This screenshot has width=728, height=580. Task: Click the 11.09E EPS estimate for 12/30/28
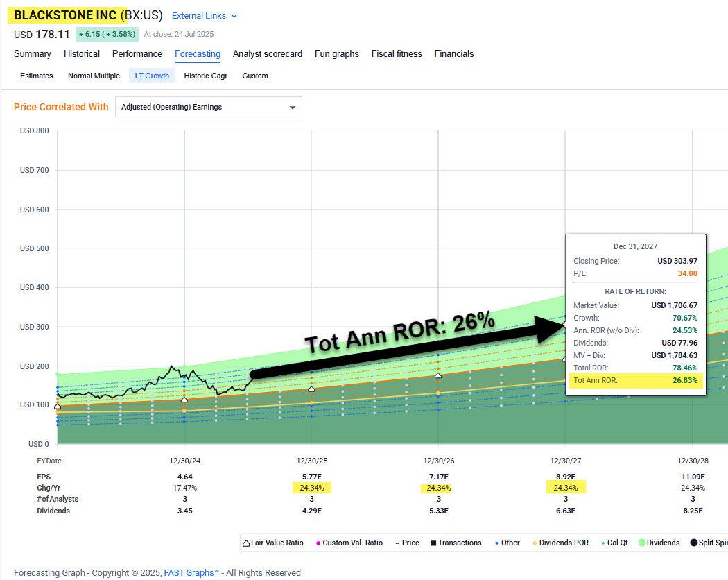click(x=693, y=477)
